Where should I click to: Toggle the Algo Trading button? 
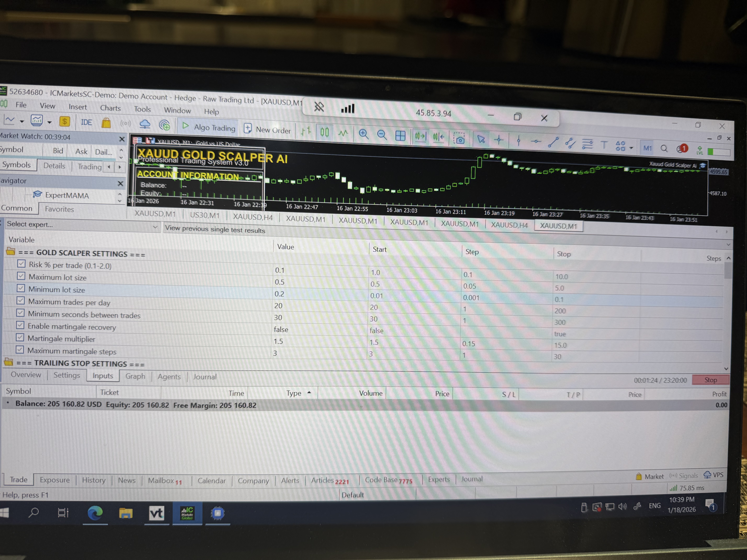tap(208, 127)
